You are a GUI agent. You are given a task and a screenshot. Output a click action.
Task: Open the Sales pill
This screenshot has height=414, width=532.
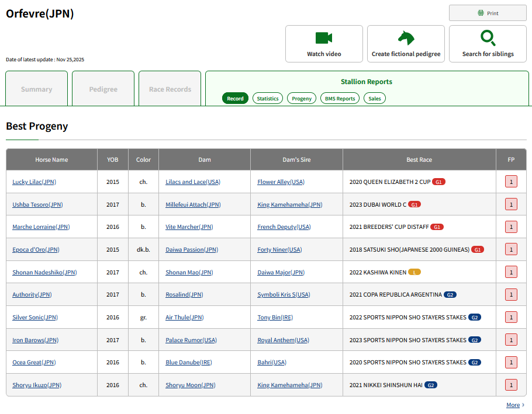pyautogui.click(x=375, y=98)
